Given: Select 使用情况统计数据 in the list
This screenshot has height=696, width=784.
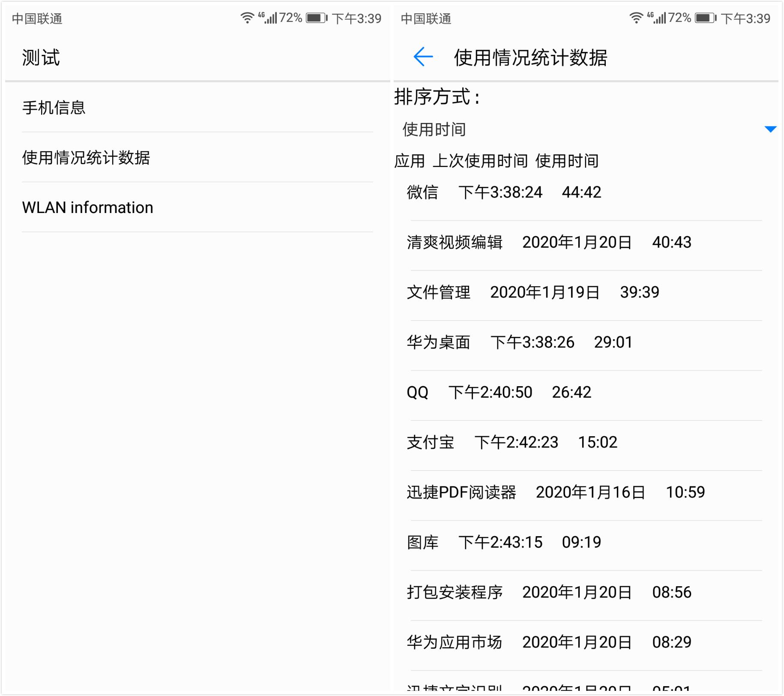Looking at the screenshot, I should tap(87, 158).
